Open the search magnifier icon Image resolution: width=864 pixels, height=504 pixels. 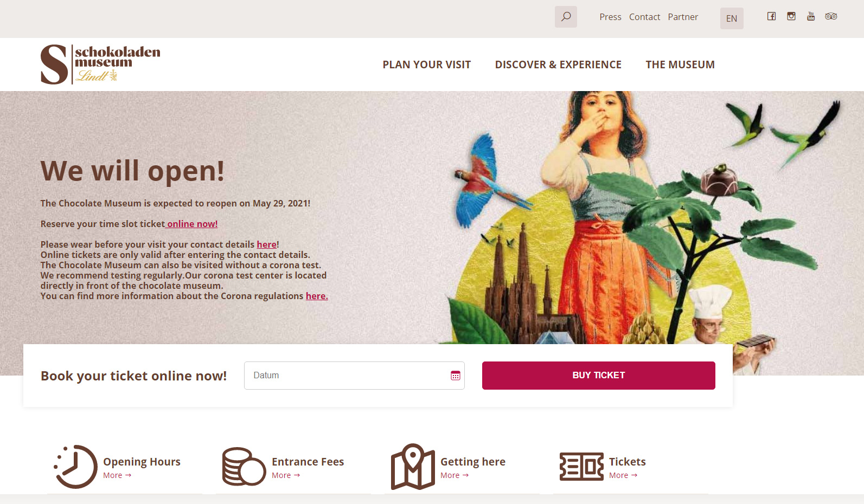566,17
